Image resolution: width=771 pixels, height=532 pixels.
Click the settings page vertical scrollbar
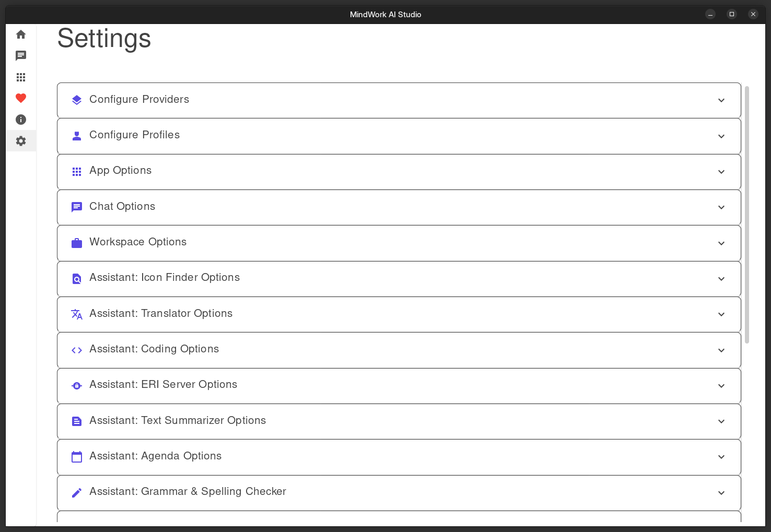point(747,214)
